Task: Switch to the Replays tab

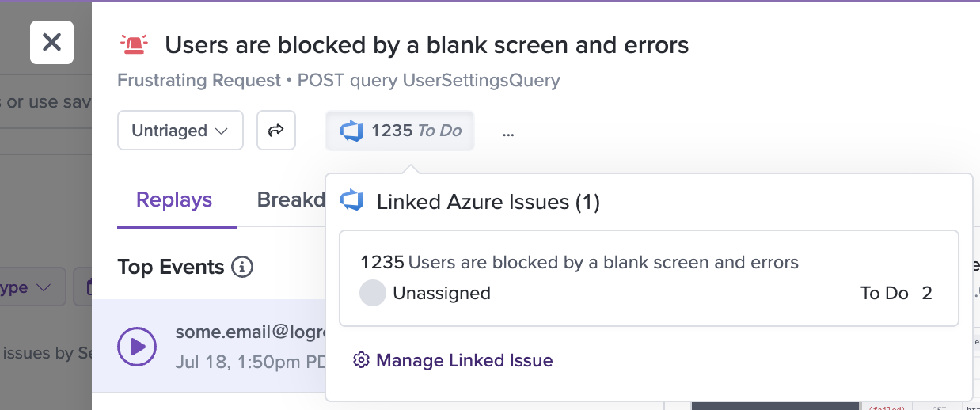Action: [x=174, y=199]
